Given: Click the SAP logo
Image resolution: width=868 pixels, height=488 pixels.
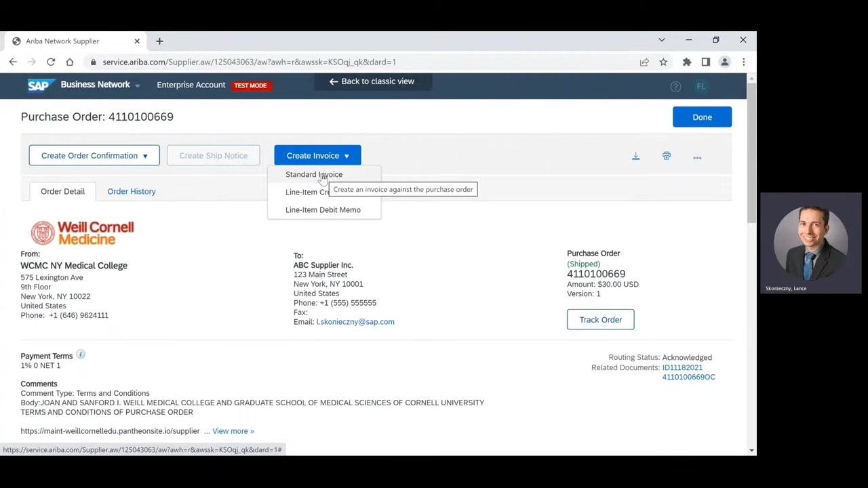Looking at the screenshot, I should pos(41,85).
